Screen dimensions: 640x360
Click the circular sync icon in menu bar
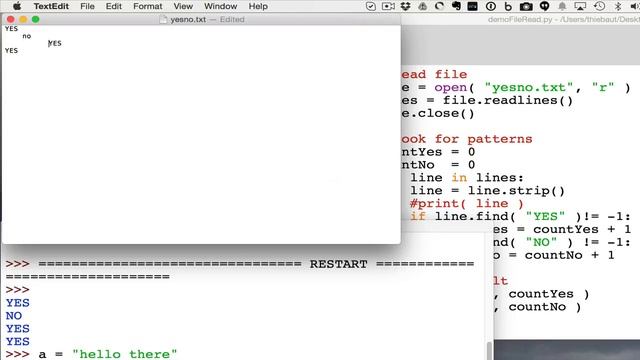[440, 6]
